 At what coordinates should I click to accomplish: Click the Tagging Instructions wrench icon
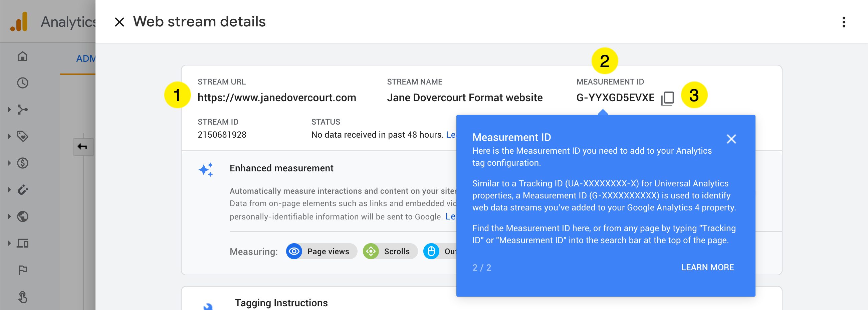208,306
